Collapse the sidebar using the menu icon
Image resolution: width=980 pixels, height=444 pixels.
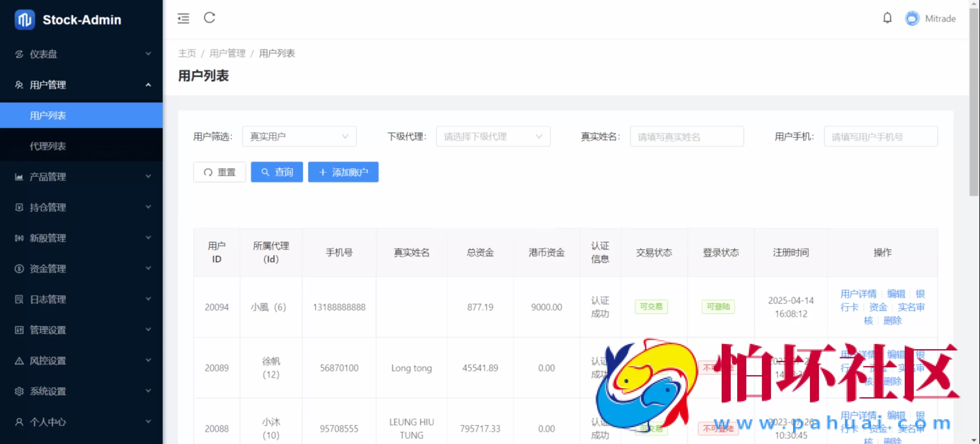(183, 18)
